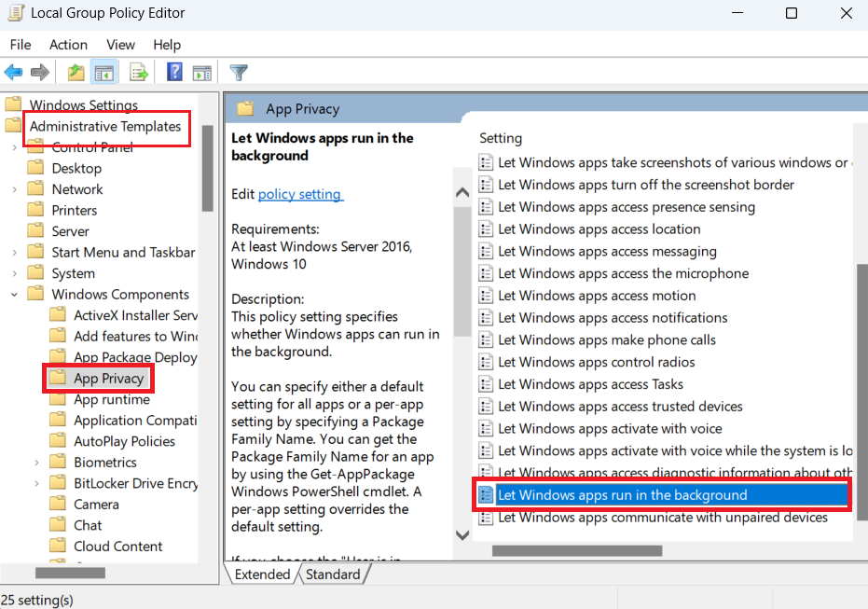Expand the System tree node
The image size is (868, 609).
tap(14, 273)
